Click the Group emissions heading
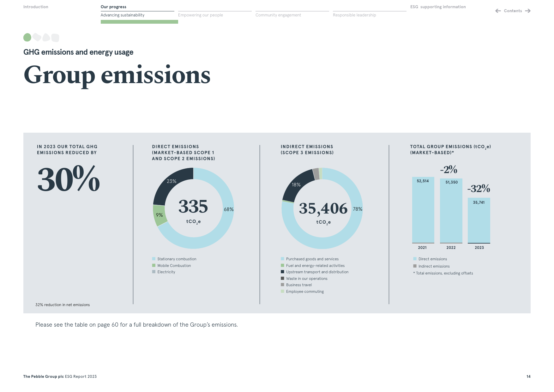554x392 pixels. (117, 76)
